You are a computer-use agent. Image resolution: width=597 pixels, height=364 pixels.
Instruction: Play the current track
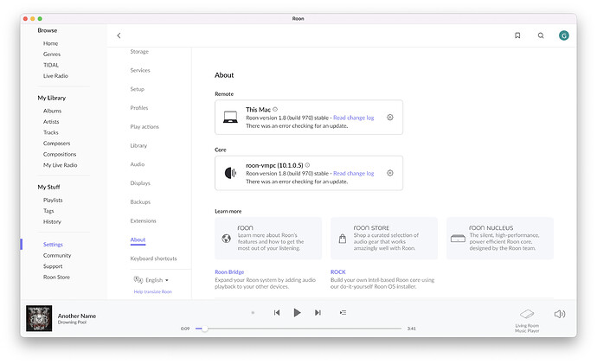tap(297, 313)
